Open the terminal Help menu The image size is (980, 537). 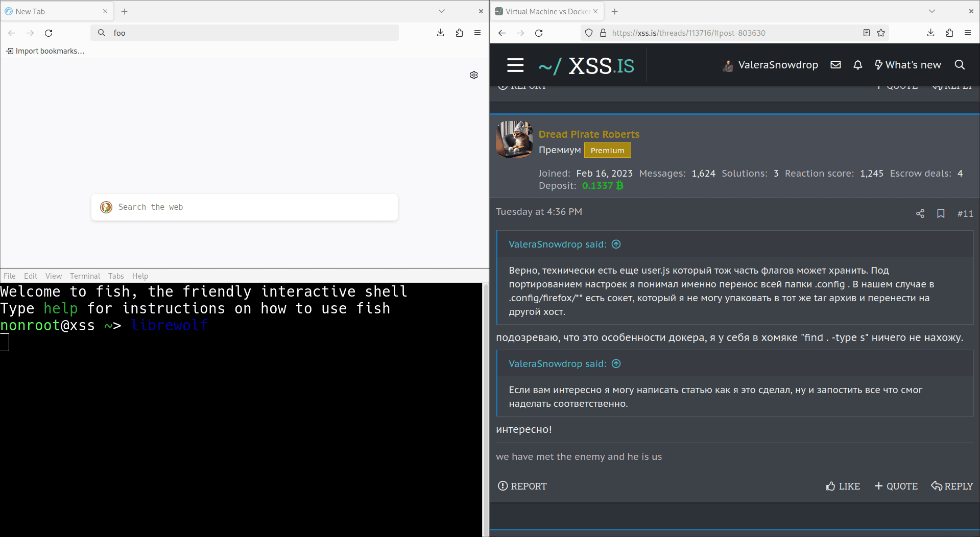[x=140, y=276]
